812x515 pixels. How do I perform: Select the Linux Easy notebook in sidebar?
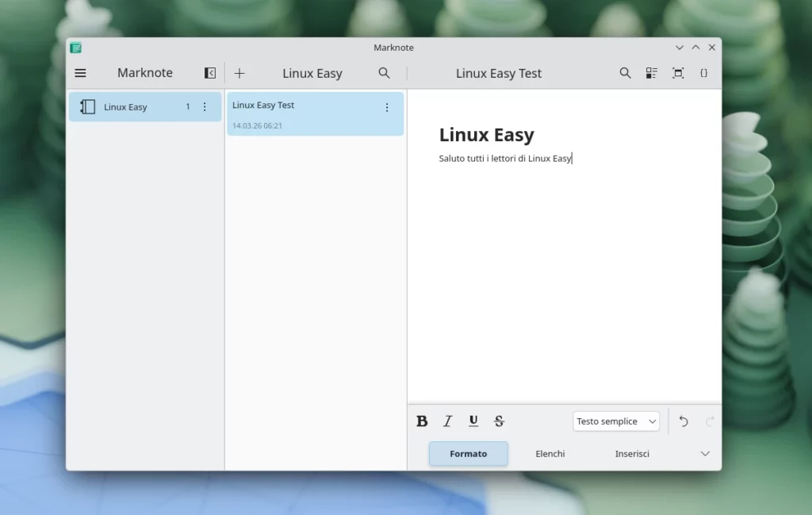(127, 107)
